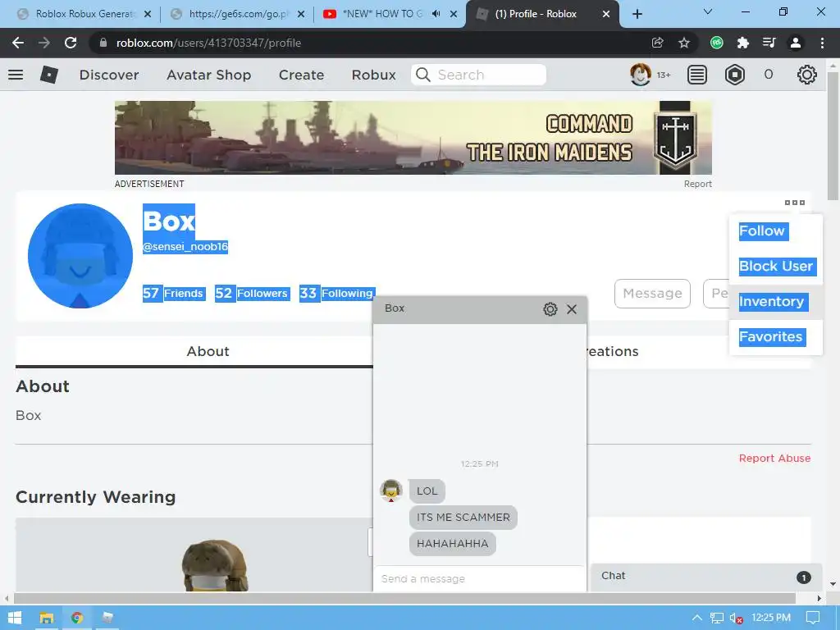The height and width of the screenshot is (630, 840).
Task: Click the search magnifier icon
Action: [x=422, y=75]
